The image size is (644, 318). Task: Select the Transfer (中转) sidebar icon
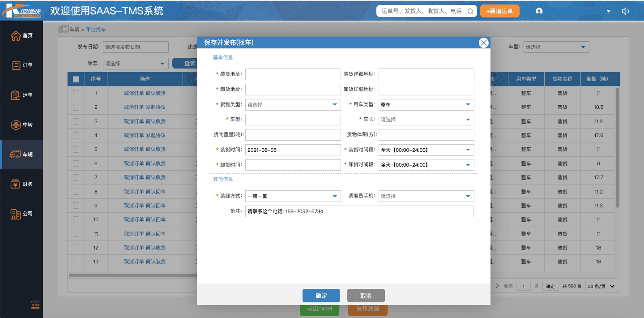pos(16,125)
